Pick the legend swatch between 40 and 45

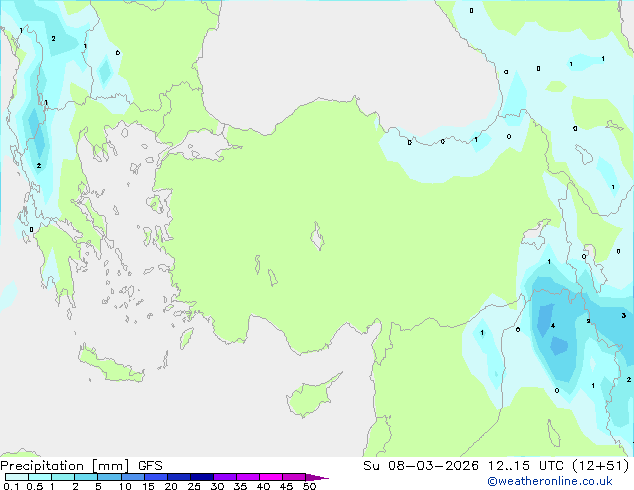271,477
